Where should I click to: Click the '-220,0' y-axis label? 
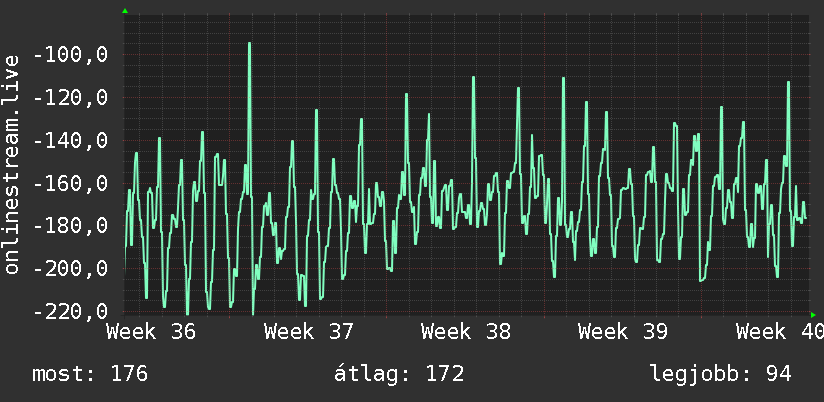coord(71,312)
